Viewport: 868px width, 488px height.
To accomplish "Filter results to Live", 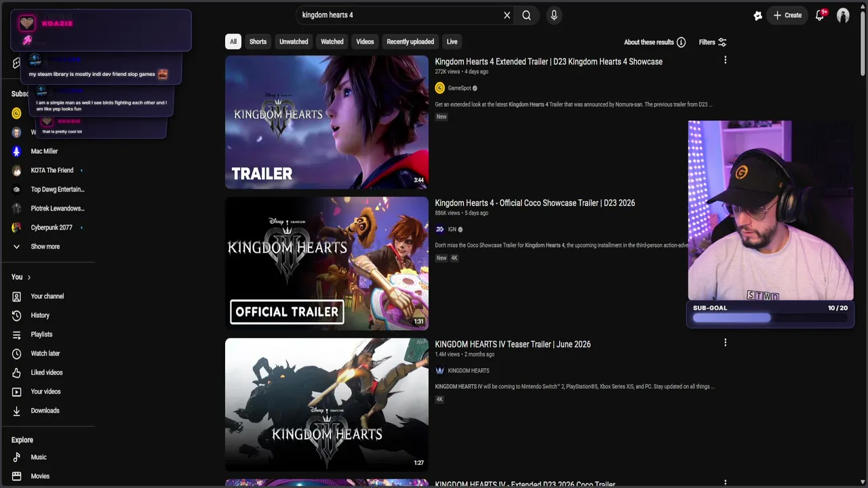I will 452,42.
